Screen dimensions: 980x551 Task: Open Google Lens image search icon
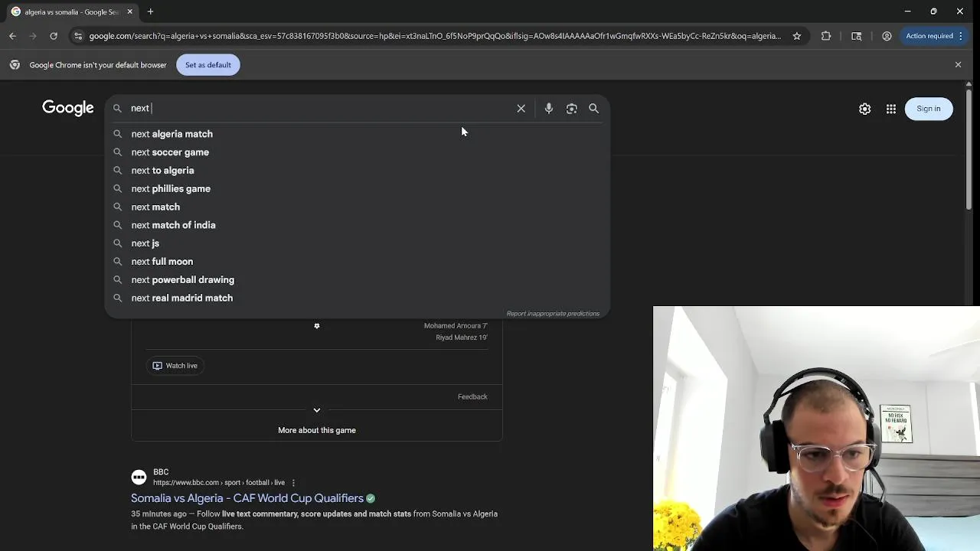(x=571, y=109)
